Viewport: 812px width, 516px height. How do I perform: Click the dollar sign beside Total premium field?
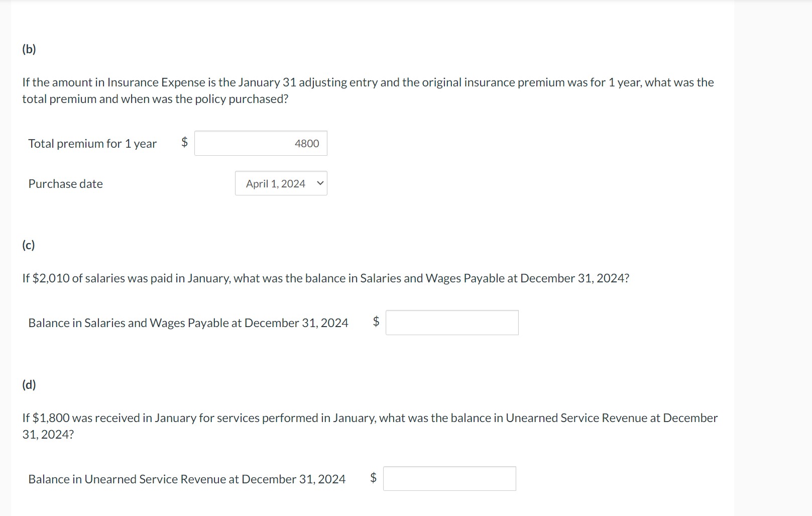184,142
